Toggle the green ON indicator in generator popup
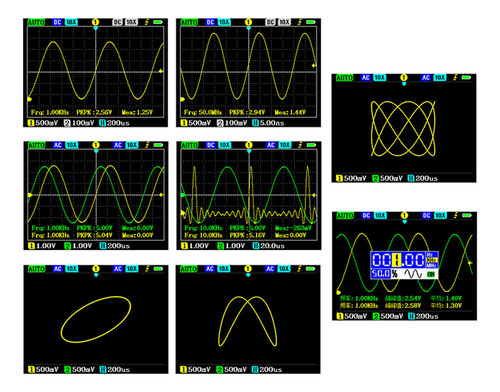This screenshot has height=392, width=500. point(431,274)
